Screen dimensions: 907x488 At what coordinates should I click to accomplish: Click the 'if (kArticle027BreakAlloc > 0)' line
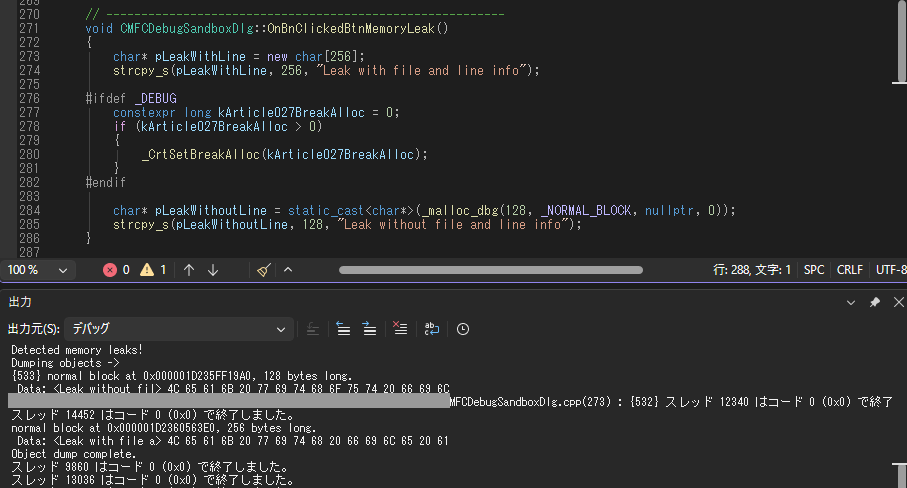click(217, 126)
